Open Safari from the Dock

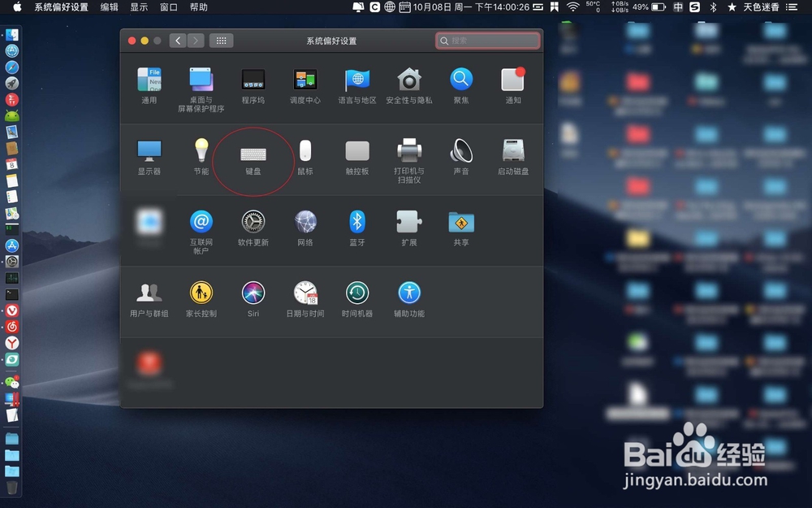(x=12, y=67)
